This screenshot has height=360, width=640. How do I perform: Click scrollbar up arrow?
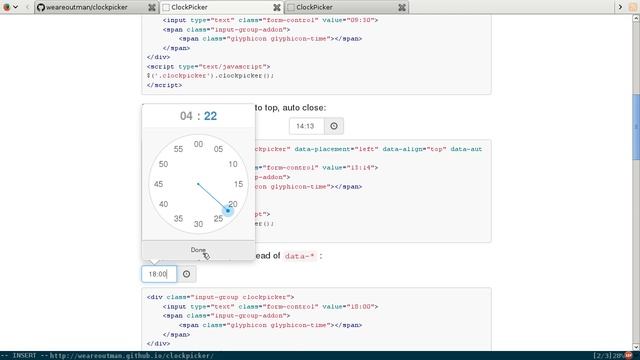(x=636, y=18)
